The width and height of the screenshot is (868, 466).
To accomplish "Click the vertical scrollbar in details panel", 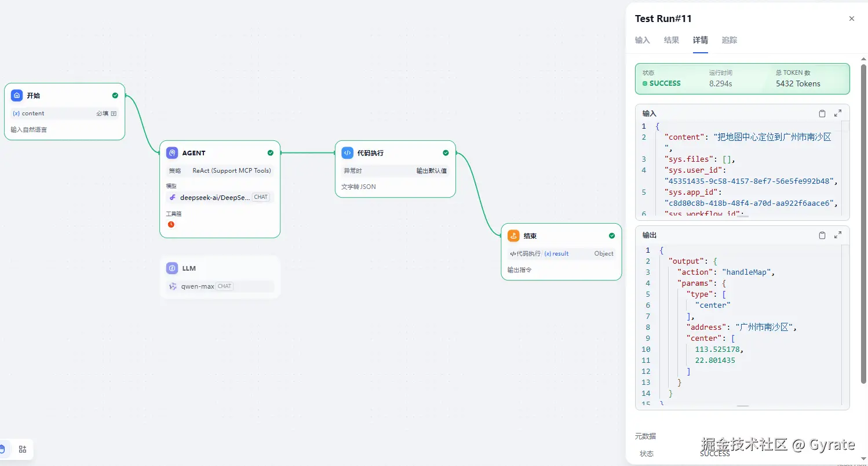I will click(x=863, y=232).
